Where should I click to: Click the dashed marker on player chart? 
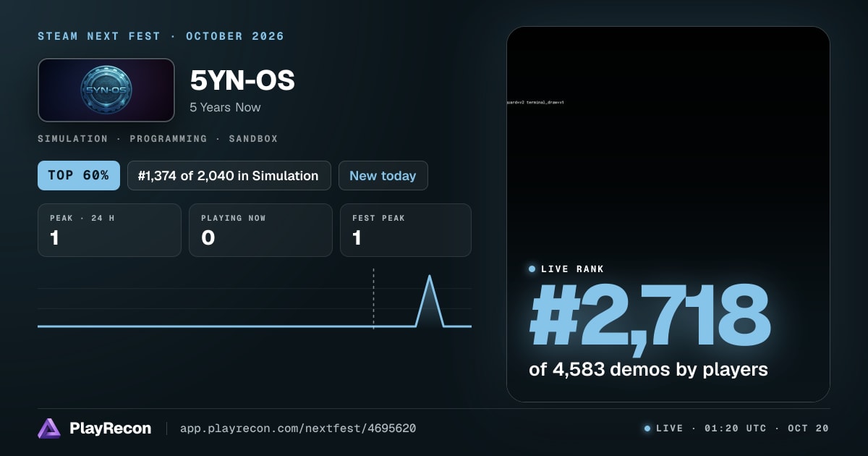pos(373,299)
